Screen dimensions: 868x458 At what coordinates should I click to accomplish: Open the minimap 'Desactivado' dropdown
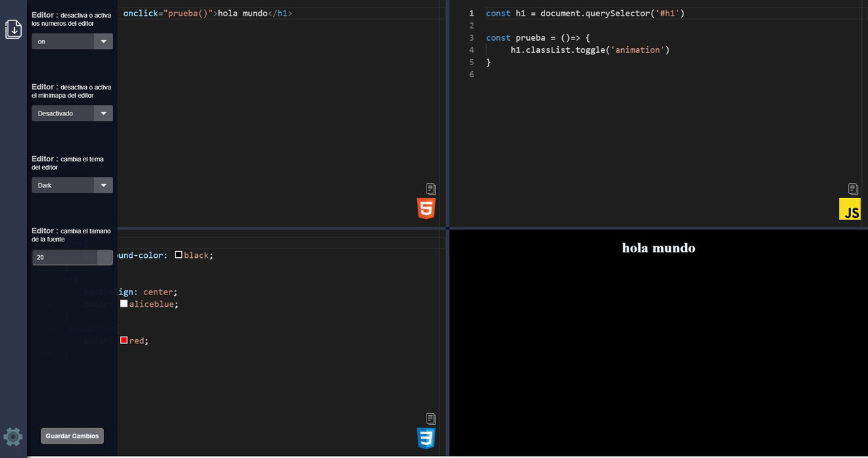(x=72, y=113)
